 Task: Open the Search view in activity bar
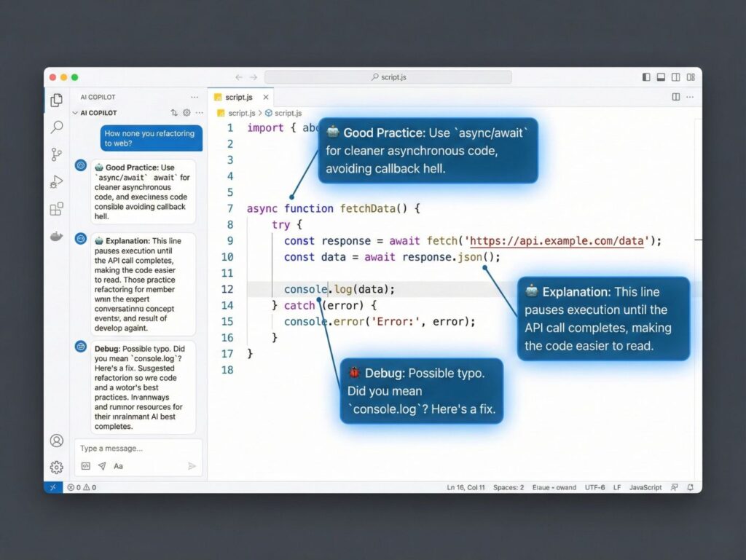pyautogui.click(x=56, y=127)
